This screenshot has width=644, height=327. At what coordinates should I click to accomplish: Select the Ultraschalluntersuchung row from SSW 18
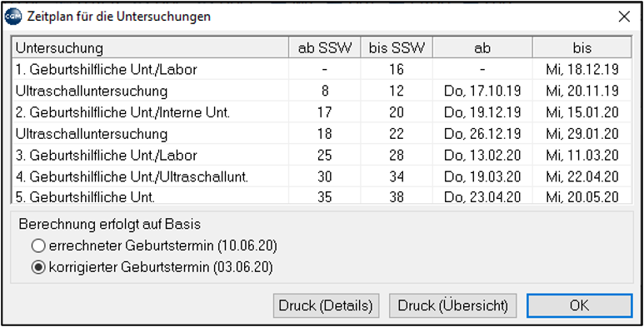coord(322,134)
